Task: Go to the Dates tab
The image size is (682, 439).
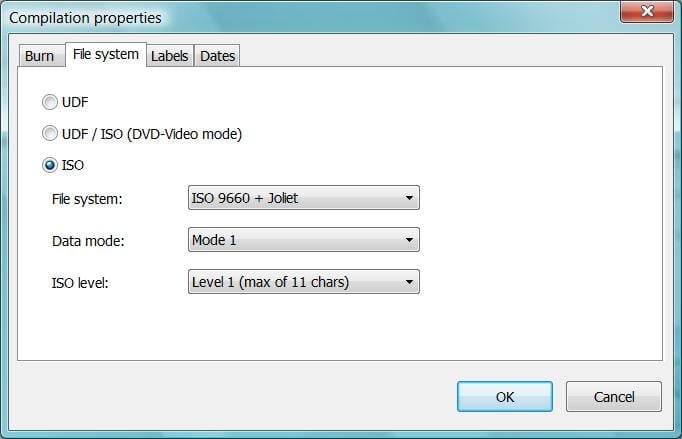Action: click(217, 56)
